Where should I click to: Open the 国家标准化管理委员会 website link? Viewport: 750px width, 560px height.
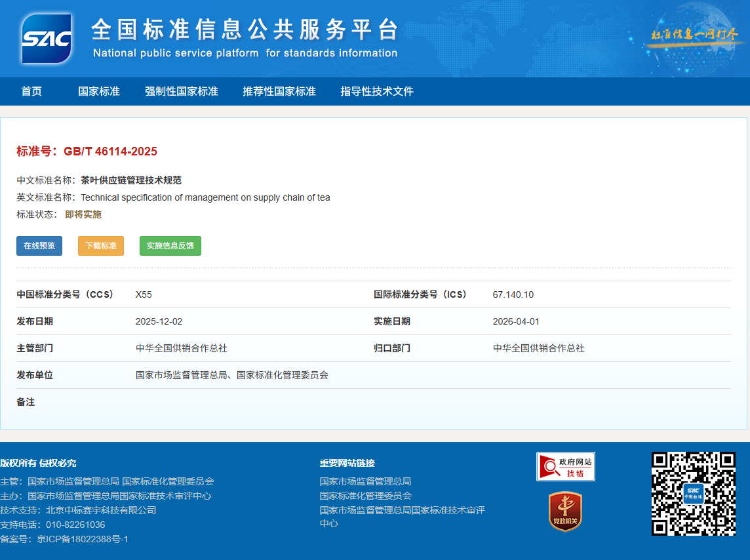(x=366, y=496)
